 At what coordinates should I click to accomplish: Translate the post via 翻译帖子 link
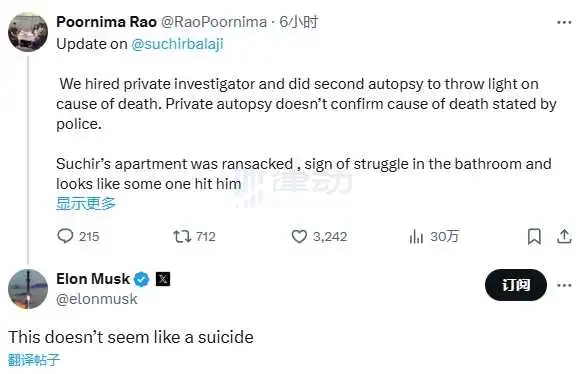pyautogui.click(x=34, y=360)
